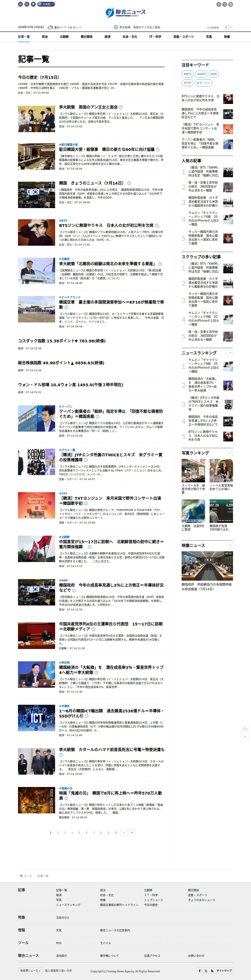Open the 写真 nav tab
The width and height of the screenshot is (251, 980).
tap(209, 37)
